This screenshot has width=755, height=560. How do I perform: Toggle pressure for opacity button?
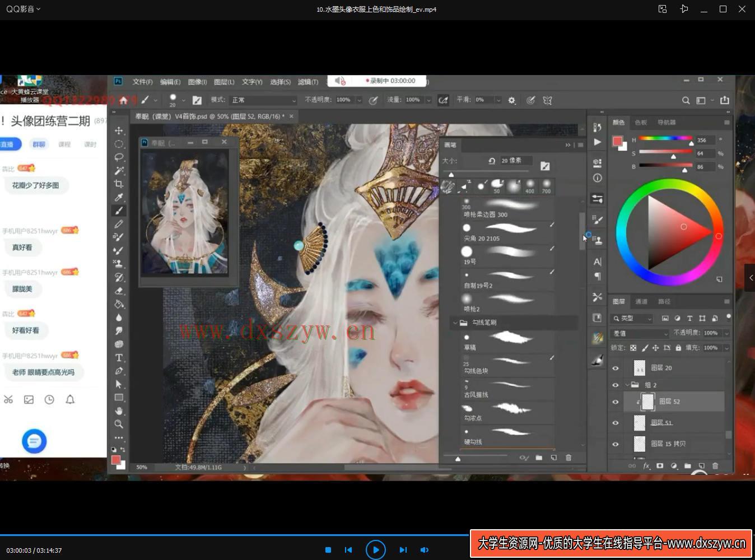373,100
